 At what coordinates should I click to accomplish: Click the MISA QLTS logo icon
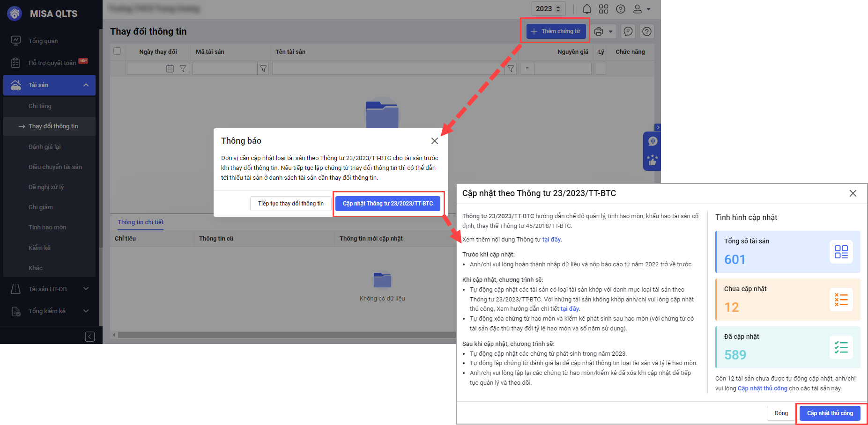(15, 14)
